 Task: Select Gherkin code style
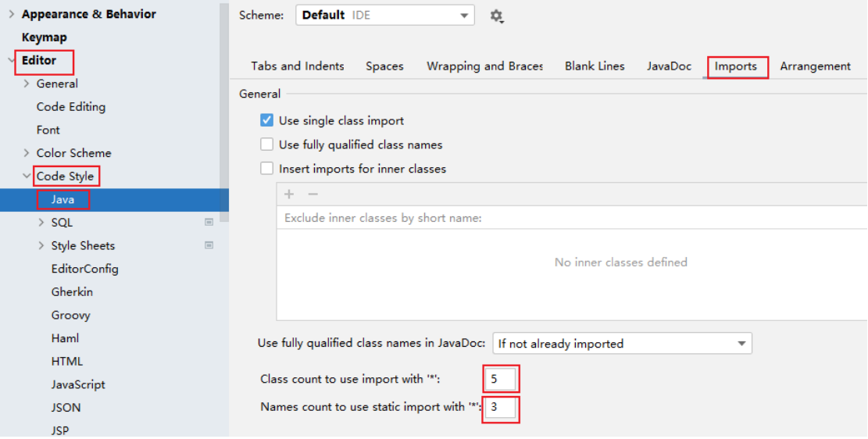pyautogui.click(x=72, y=291)
